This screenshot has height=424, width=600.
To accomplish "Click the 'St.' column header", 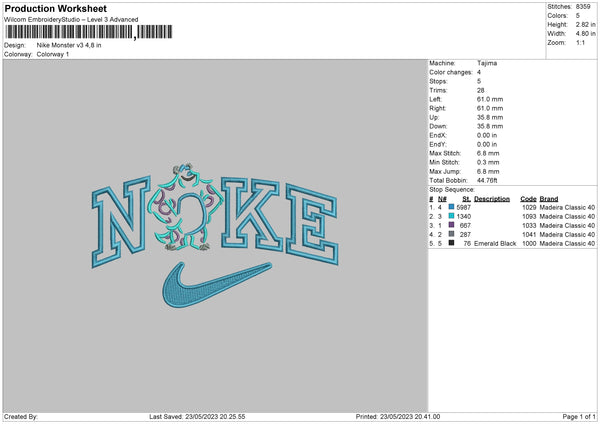I will pos(466,199).
